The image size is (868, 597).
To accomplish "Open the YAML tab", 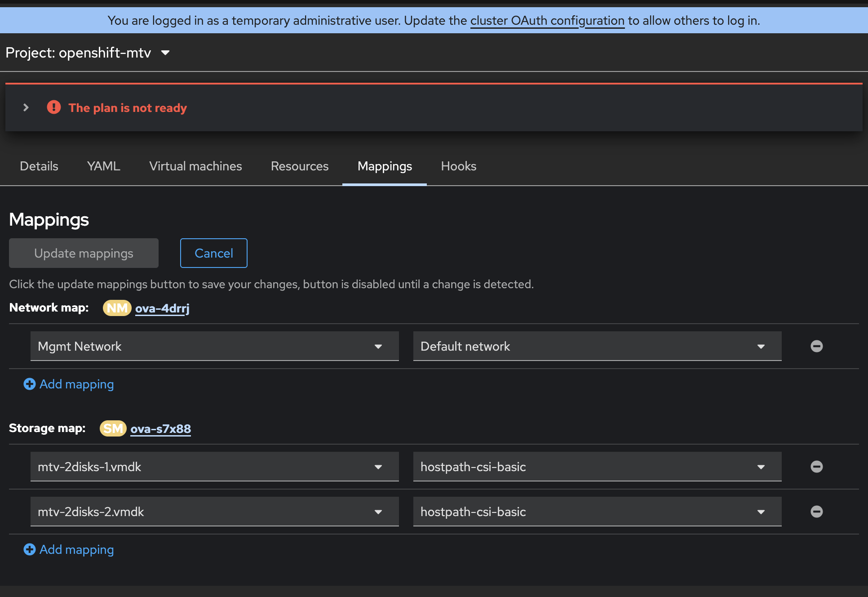I will (103, 166).
